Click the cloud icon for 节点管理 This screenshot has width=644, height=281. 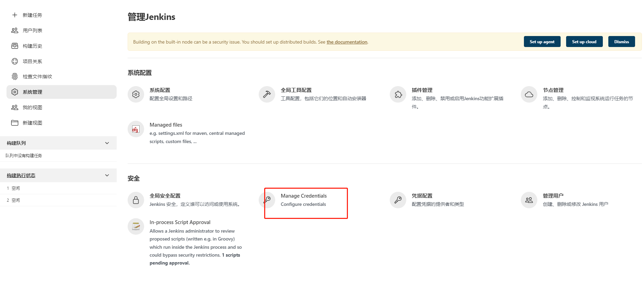[529, 94]
